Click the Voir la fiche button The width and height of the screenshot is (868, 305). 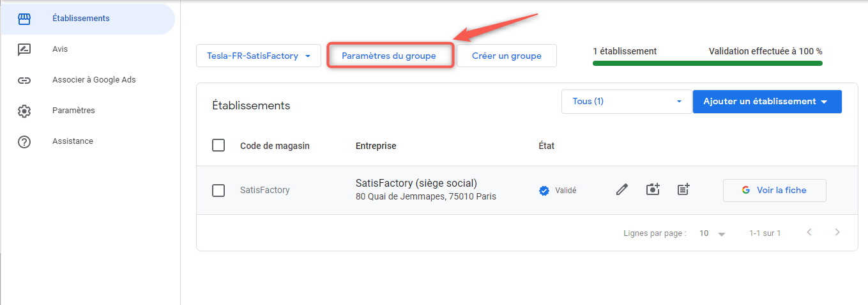[x=774, y=190]
